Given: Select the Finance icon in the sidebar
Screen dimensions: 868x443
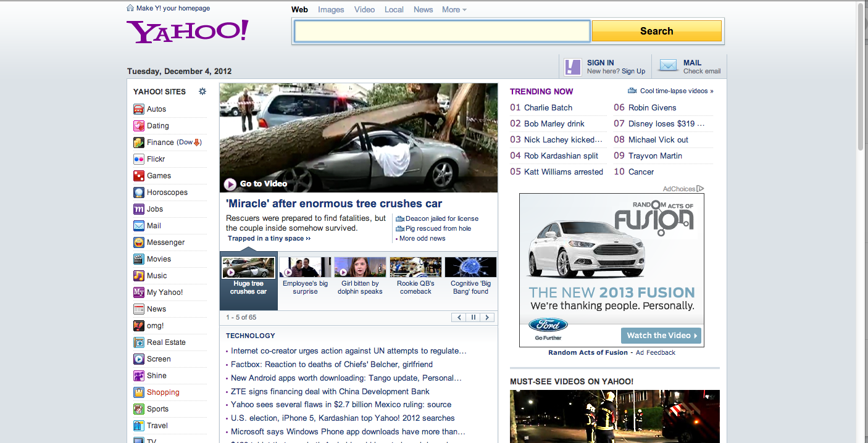Looking at the screenshot, I should 140,142.
